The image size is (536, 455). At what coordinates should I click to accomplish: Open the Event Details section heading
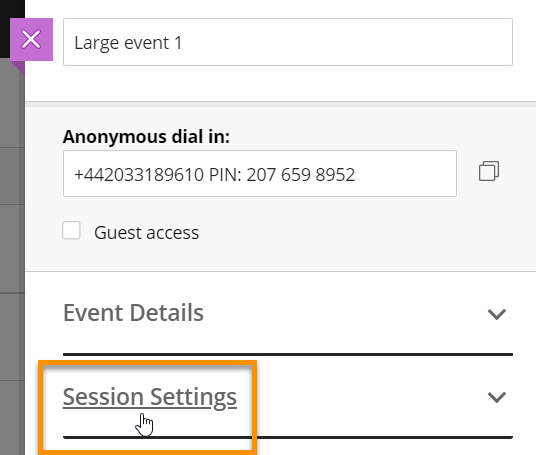(x=133, y=313)
